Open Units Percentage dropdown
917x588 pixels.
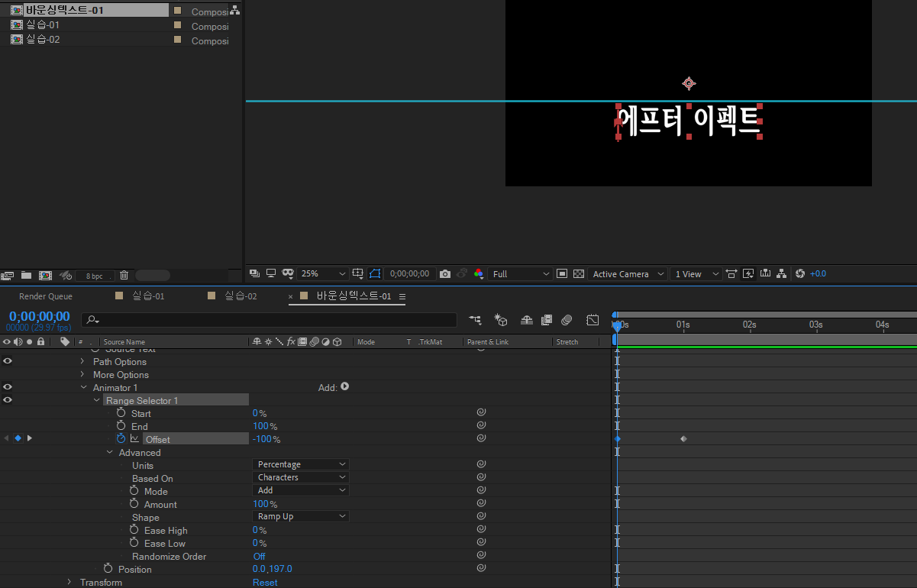coord(301,465)
